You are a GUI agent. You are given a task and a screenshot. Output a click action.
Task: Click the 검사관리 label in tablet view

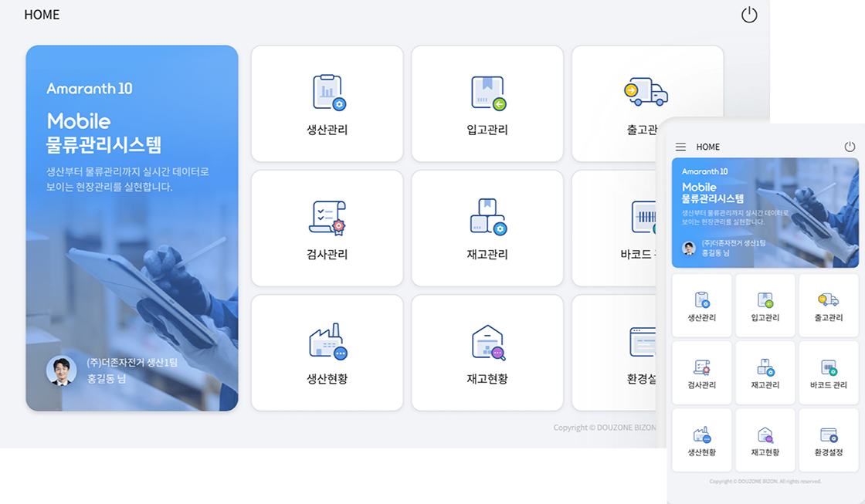pyautogui.click(x=327, y=254)
